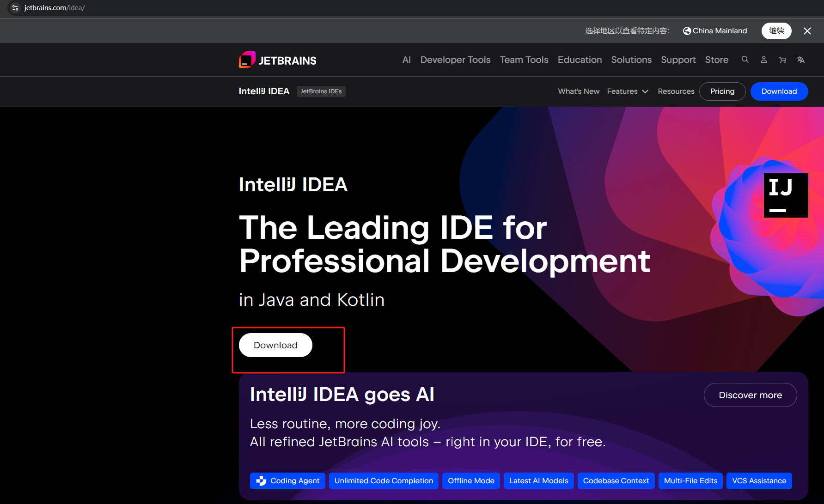
Task: Click the JetBrains logo
Action: (x=278, y=60)
